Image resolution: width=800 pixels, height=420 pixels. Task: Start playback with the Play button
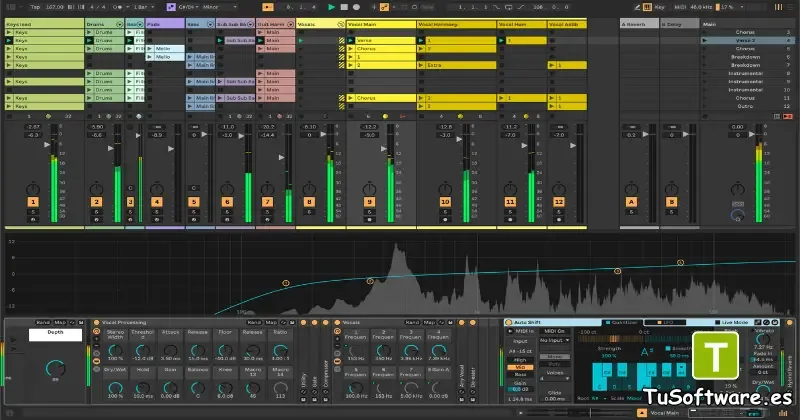point(332,7)
